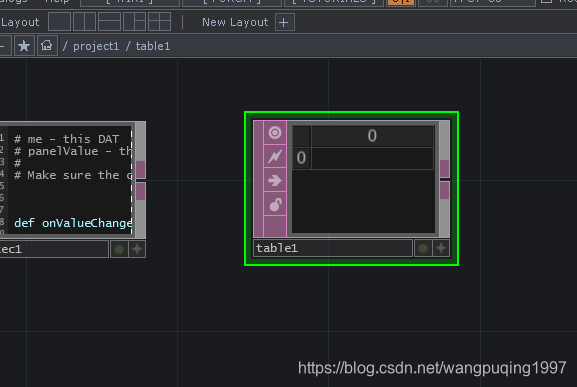Select the row header cell showing 0
The width and height of the screenshot is (577, 387).
click(301, 158)
